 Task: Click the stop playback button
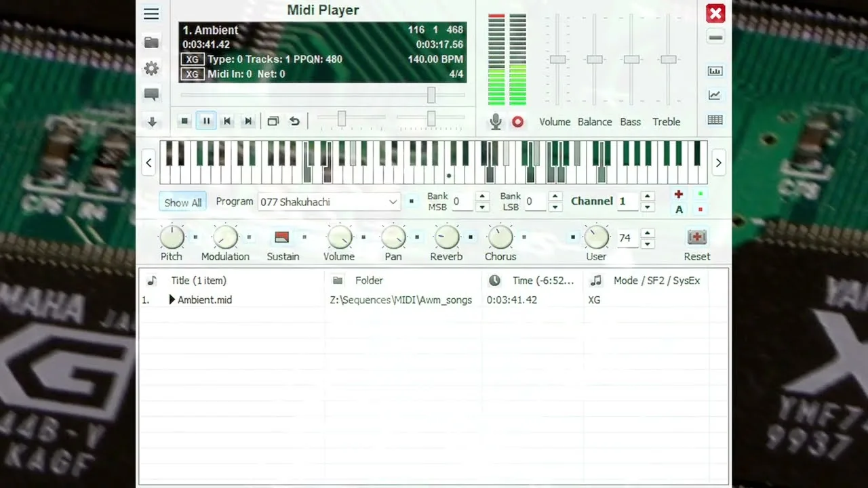pyautogui.click(x=184, y=121)
